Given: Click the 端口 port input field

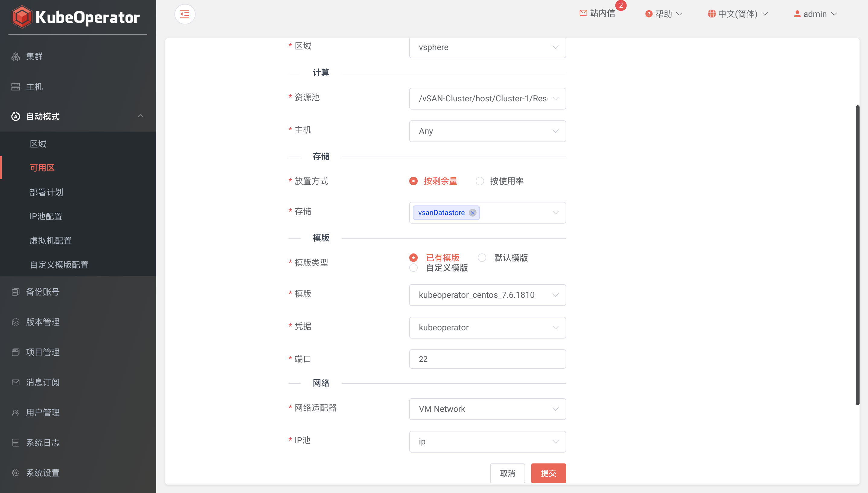Looking at the screenshot, I should [487, 359].
